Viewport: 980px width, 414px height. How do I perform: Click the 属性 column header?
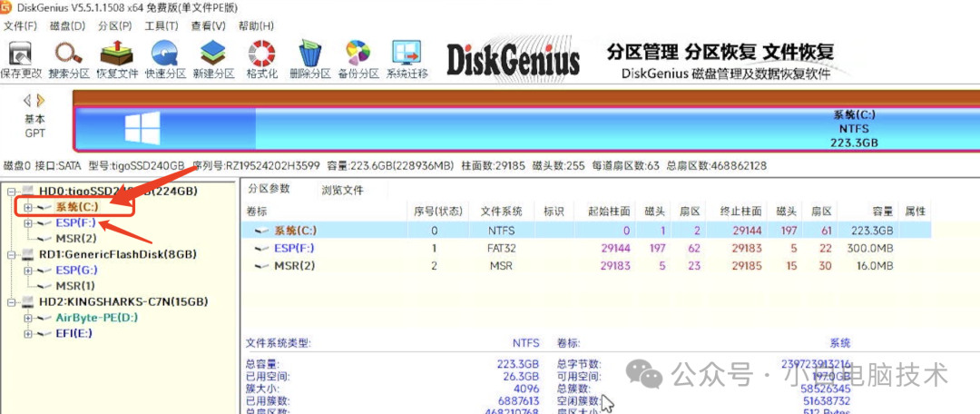(x=915, y=212)
